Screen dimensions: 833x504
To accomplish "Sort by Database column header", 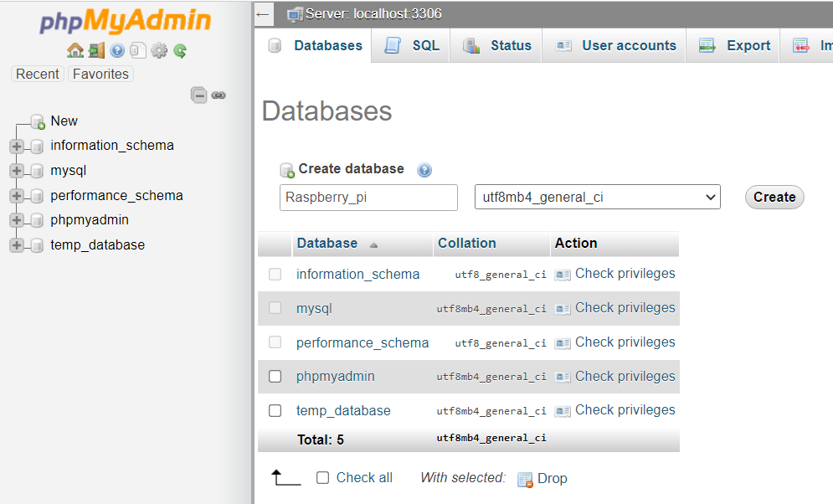I will click(327, 244).
